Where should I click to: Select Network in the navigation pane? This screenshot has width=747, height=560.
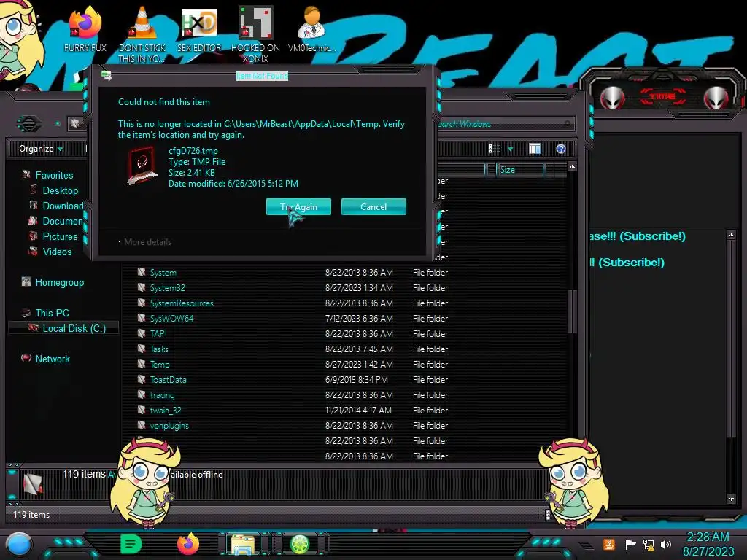click(x=53, y=359)
